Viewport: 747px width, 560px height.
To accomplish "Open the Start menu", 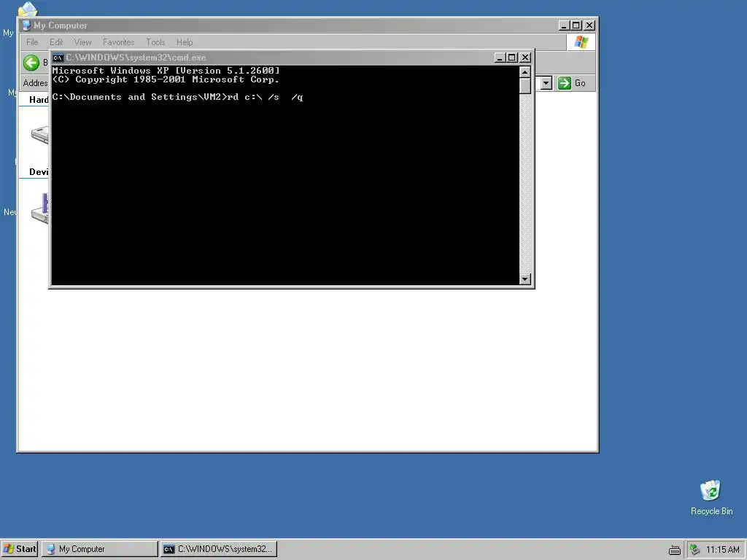I will point(20,549).
